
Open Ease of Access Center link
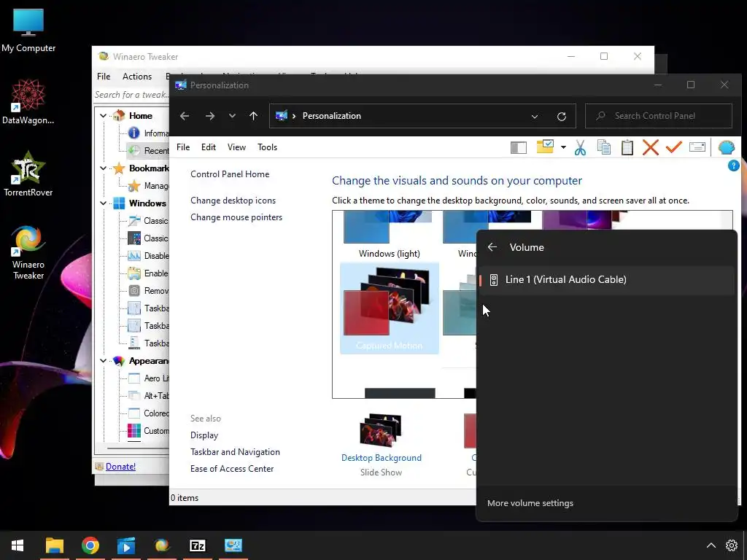(232, 469)
